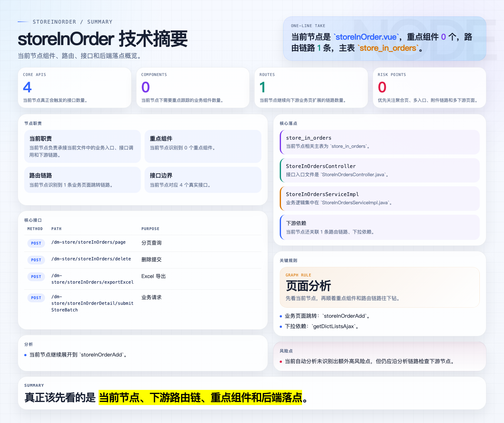
Task: Click the 核心接口 section heading
Action: (x=33, y=220)
